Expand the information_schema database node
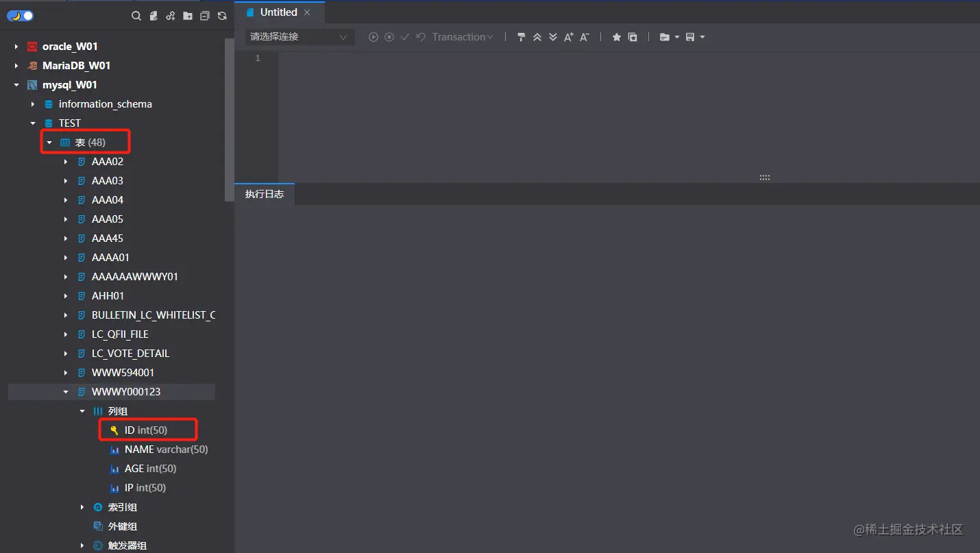 point(33,103)
